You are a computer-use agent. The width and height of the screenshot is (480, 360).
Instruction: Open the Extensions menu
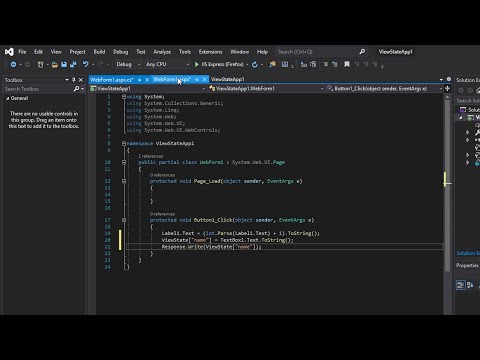210,52
